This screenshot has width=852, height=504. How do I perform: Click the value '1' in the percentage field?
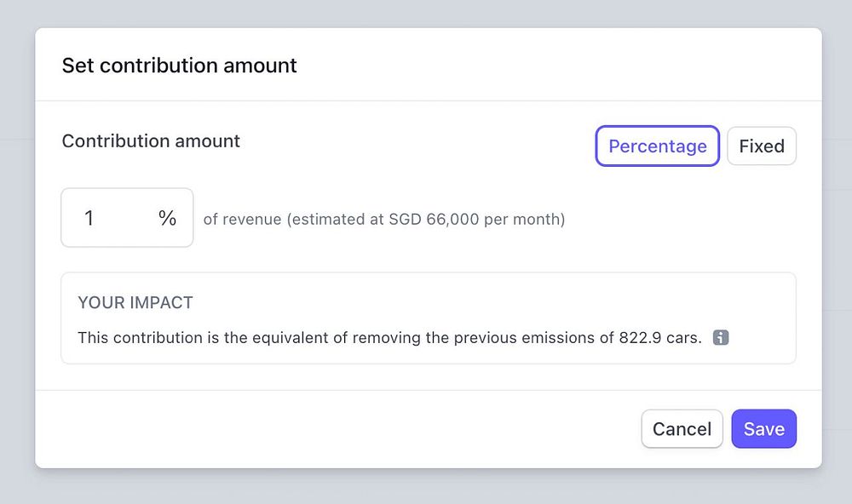(x=89, y=219)
